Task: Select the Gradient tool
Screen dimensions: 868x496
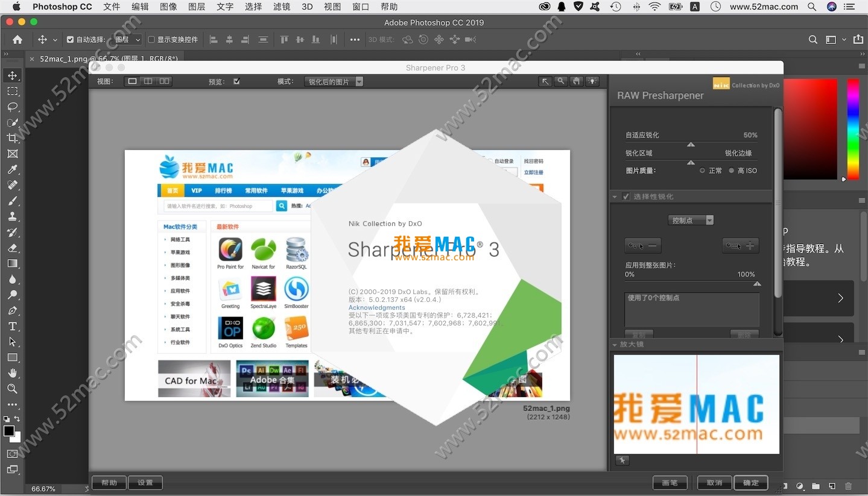Action: [12, 263]
